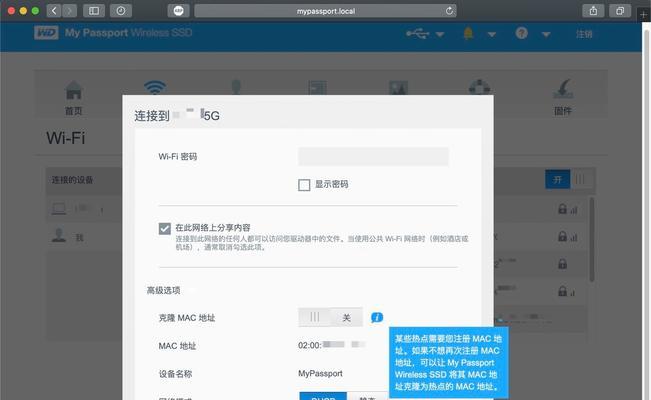Open the 固件 firmware tab
Viewport: 651px width, 400px height.
[x=563, y=98]
